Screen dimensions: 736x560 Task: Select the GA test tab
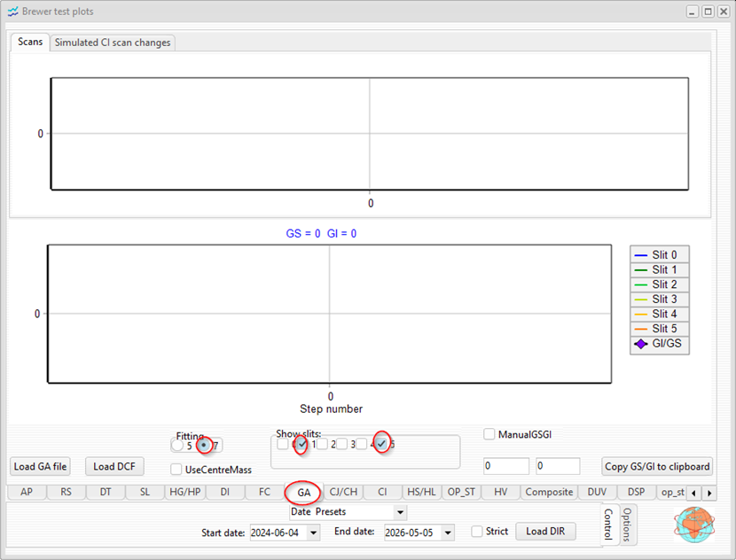tap(303, 493)
